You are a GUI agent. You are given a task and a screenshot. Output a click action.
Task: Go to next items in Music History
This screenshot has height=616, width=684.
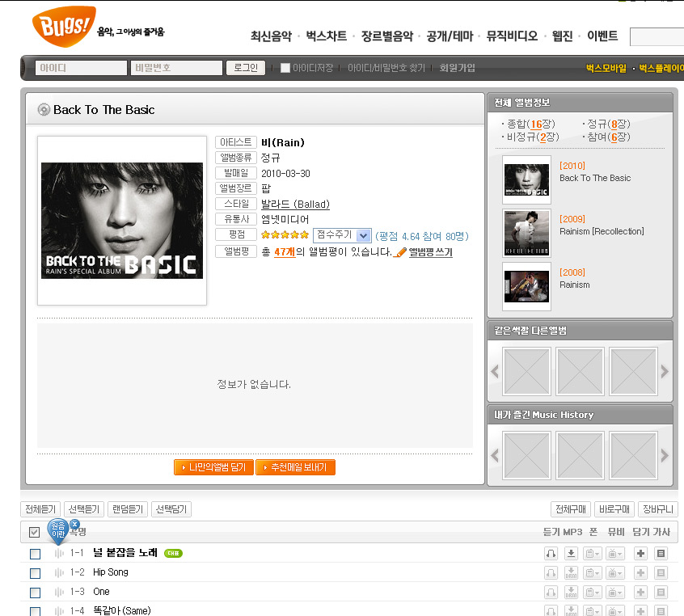[665, 455]
